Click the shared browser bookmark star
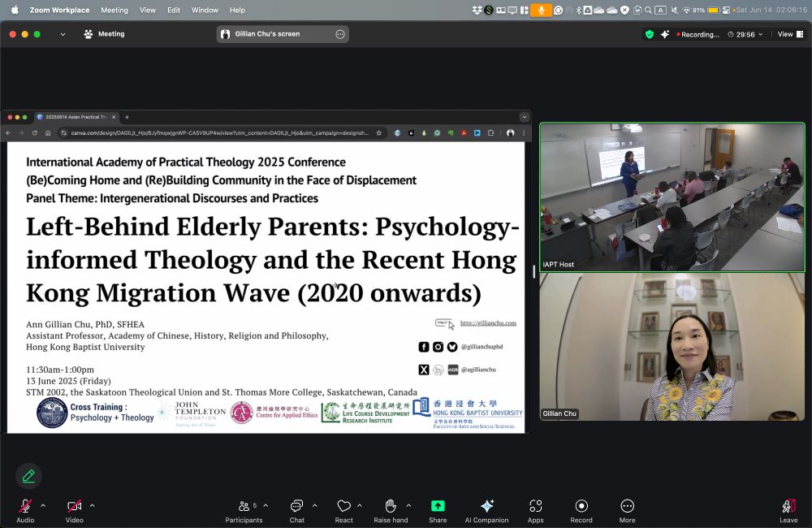 (x=379, y=133)
